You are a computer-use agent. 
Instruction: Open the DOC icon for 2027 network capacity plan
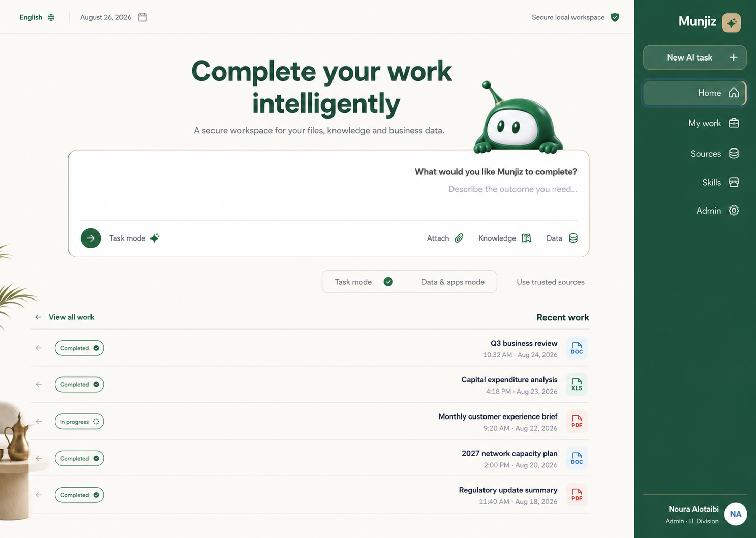pos(577,458)
